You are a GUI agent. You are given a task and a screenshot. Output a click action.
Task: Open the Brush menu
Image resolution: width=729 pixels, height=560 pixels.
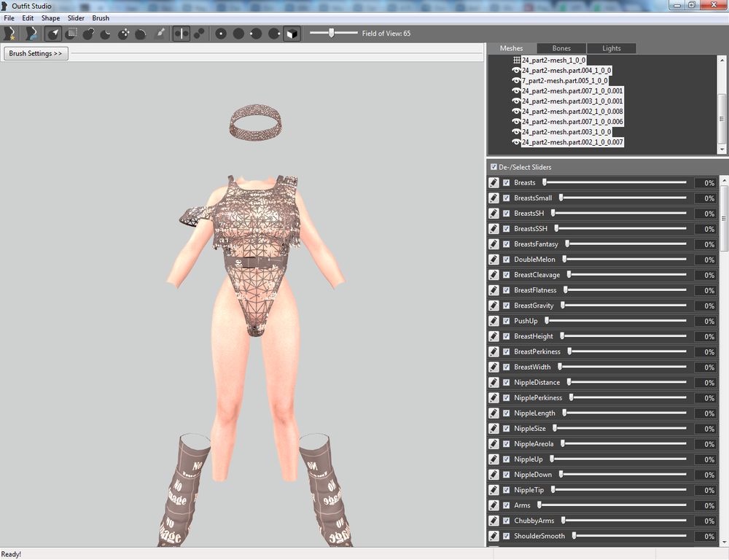(101, 18)
